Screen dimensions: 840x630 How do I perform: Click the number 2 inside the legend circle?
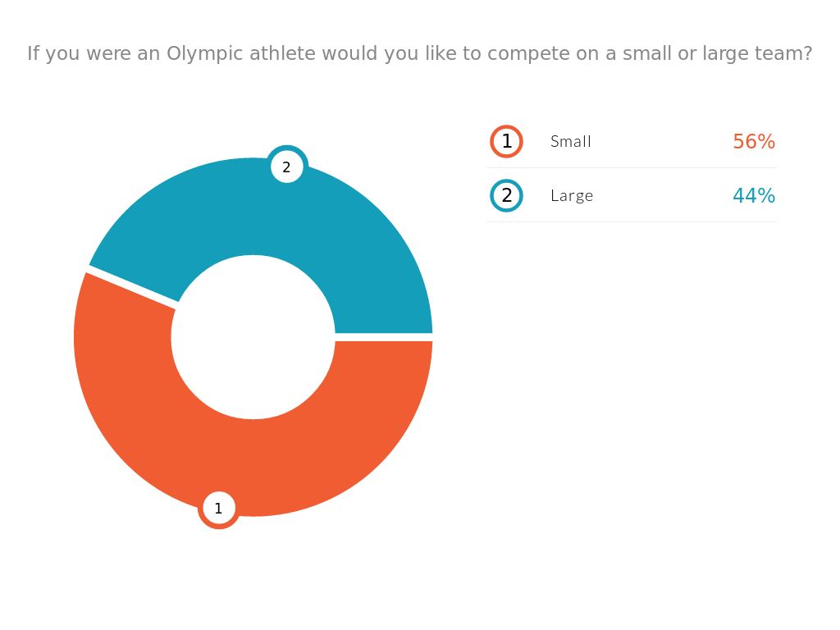pos(507,195)
